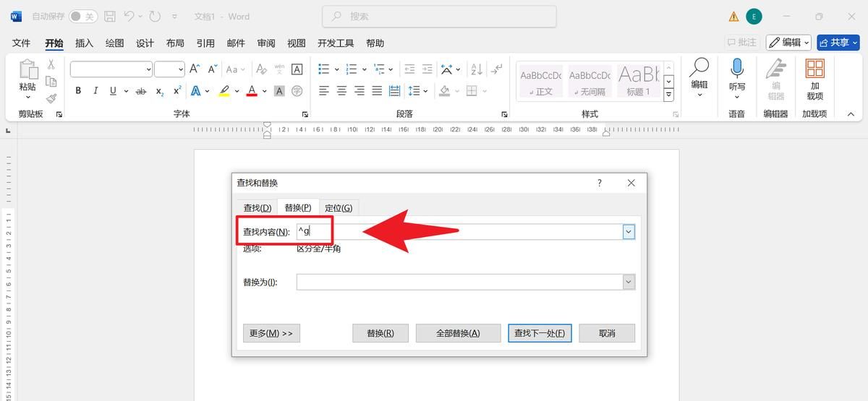Screen dimensions: 868x401
Task: Click the Find Next (查找下一处) button
Action: coord(540,333)
